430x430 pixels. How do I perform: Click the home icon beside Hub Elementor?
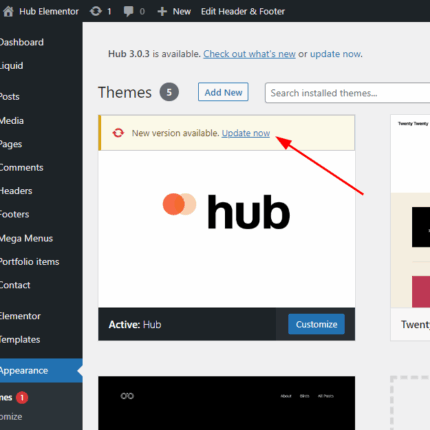click(8, 11)
